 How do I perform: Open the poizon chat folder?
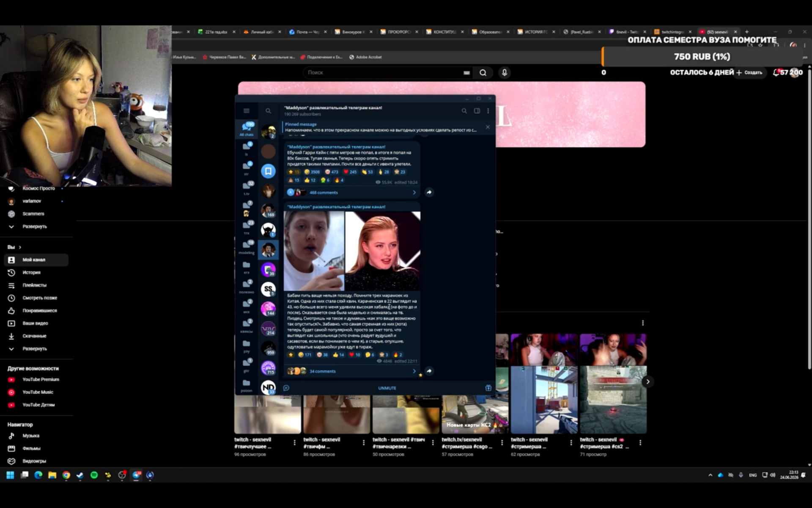[247, 385]
